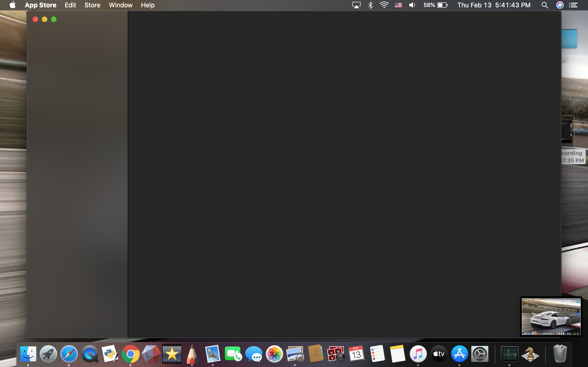
Task: Open Siri from the menu bar
Action: point(560,5)
